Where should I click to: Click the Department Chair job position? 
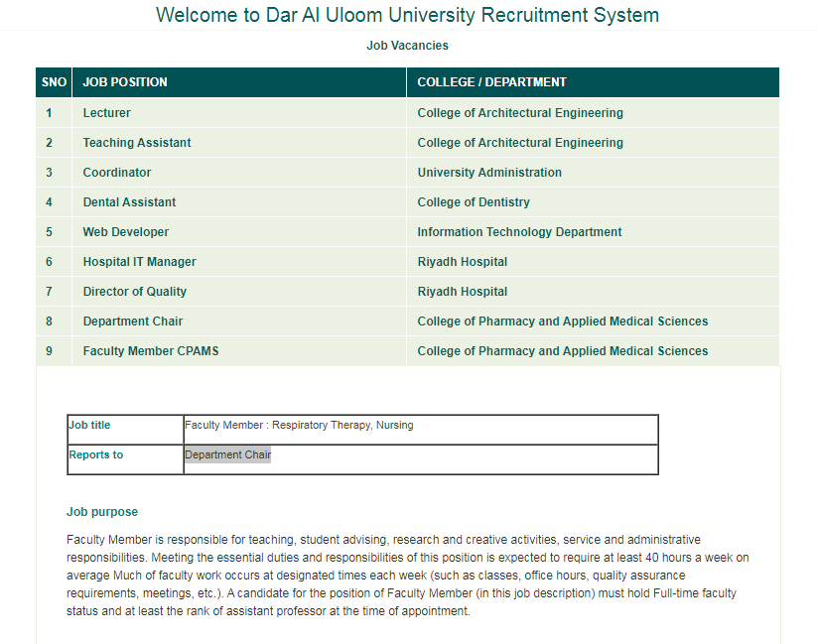133,322
